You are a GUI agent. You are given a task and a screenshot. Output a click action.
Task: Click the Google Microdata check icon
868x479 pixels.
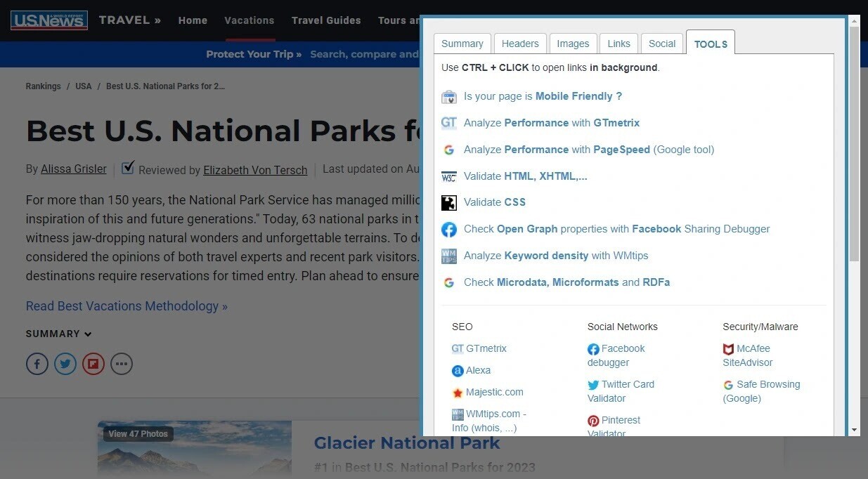pyautogui.click(x=449, y=283)
